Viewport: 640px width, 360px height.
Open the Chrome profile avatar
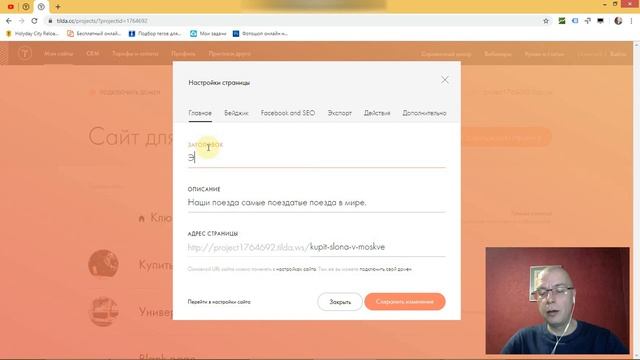(x=618, y=21)
